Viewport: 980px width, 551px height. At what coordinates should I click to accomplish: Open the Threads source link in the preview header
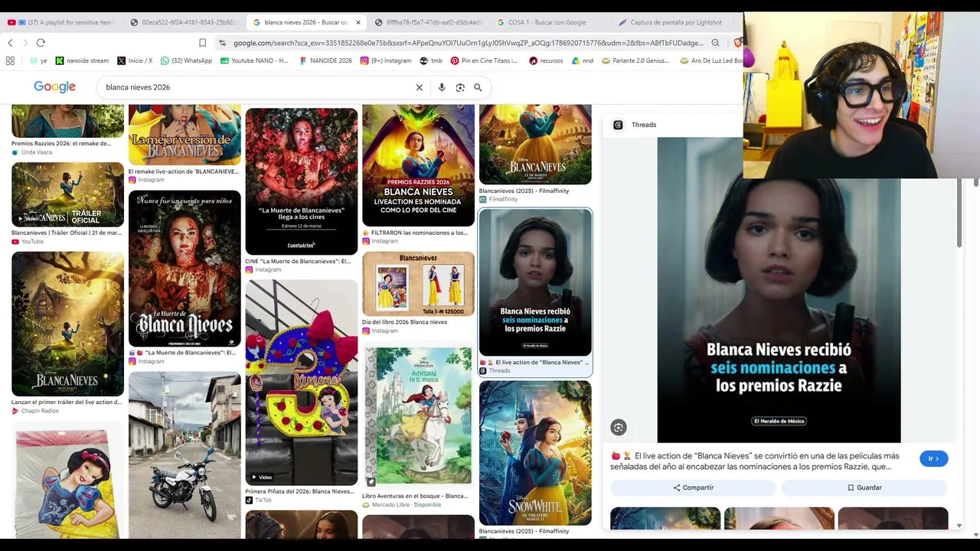(x=635, y=125)
